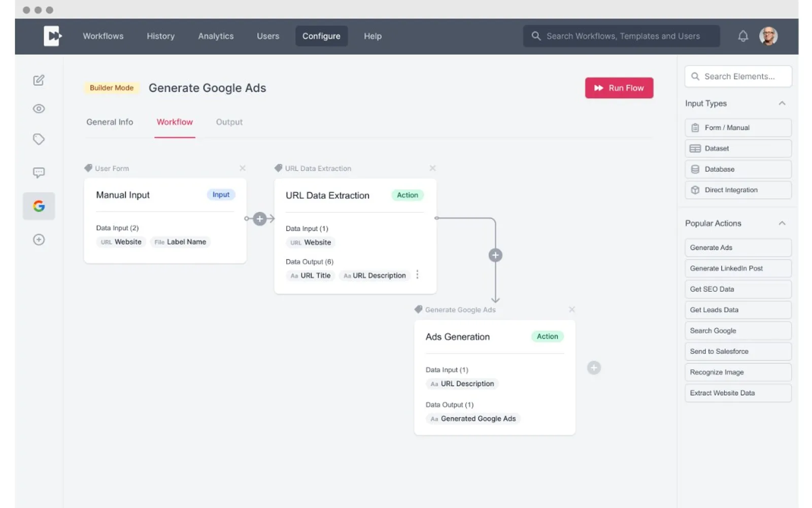Open the three-dot menu in Data Output
The width and height of the screenshot is (812, 508).
pos(417,275)
